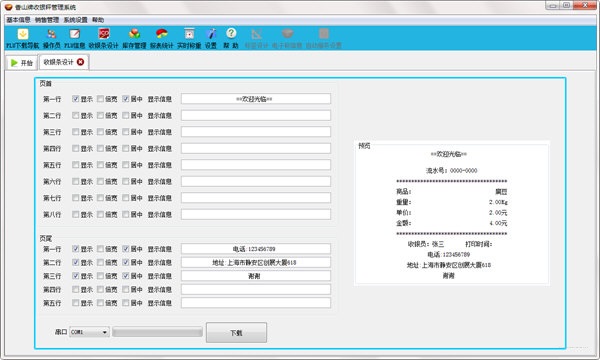Open the PLU信息 toolbar icon
This screenshot has width=600, height=360.
pyautogui.click(x=74, y=38)
